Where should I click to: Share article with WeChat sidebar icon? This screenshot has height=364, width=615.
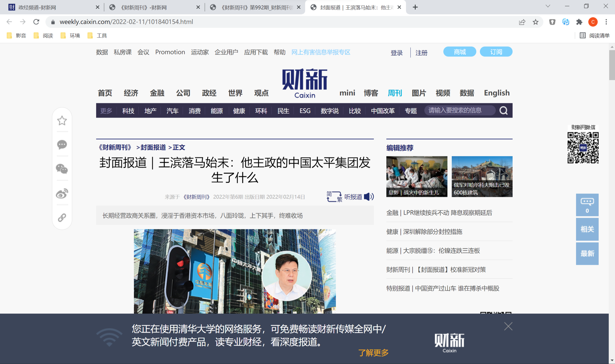[x=62, y=169]
